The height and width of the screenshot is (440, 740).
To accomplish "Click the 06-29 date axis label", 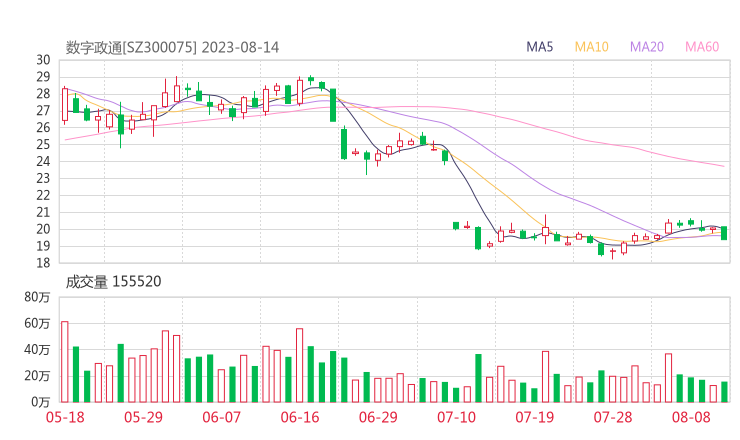I will tap(378, 417).
